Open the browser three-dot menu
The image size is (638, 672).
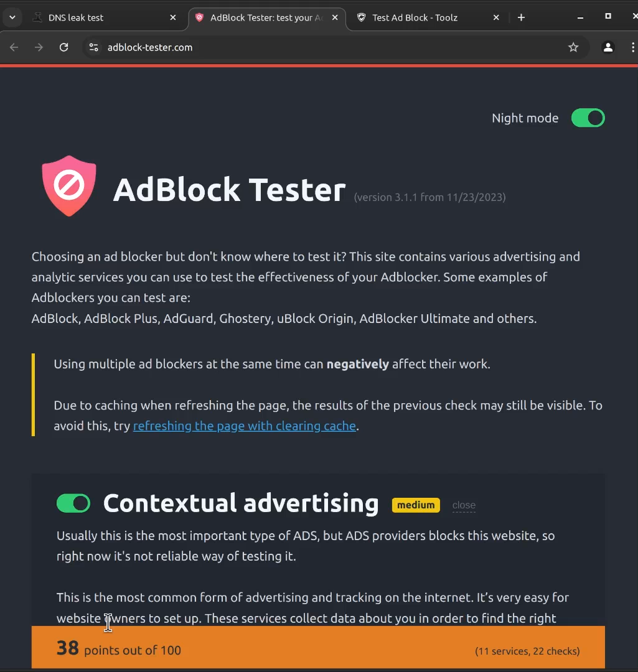[633, 47]
